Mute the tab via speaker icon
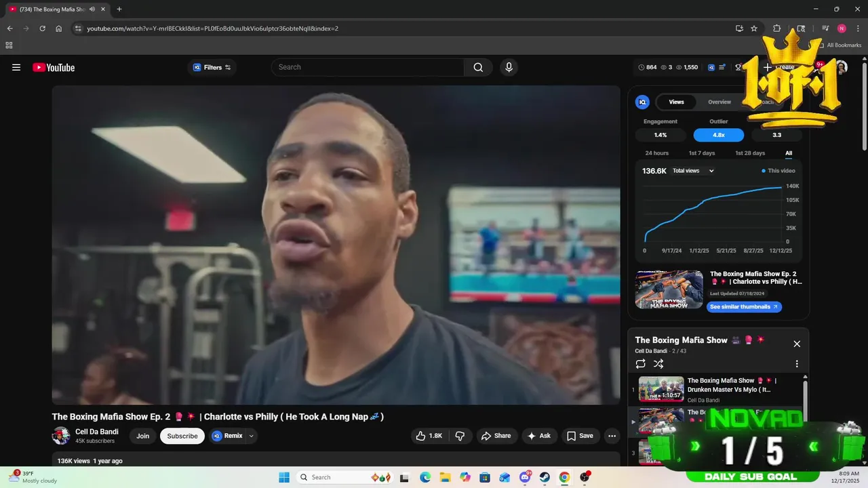Viewport: 868px width, 488px height. (x=92, y=9)
